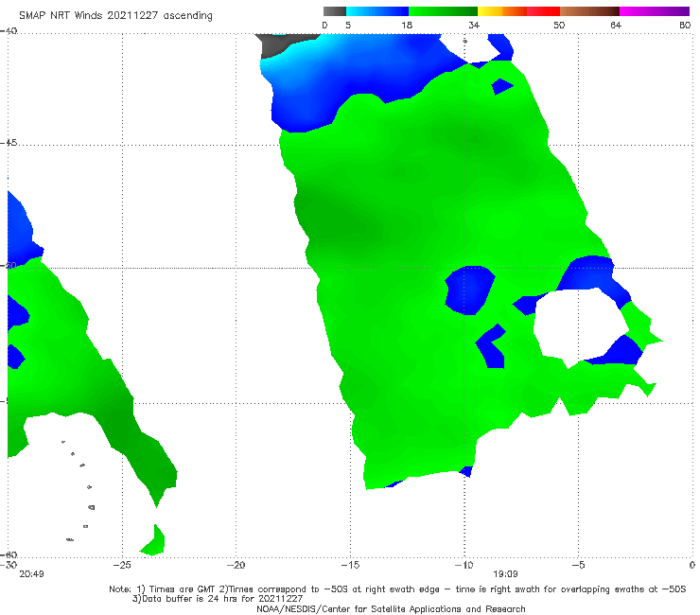Click the blue oval patch near -10, -50
The image size is (700, 615).
click(469, 290)
